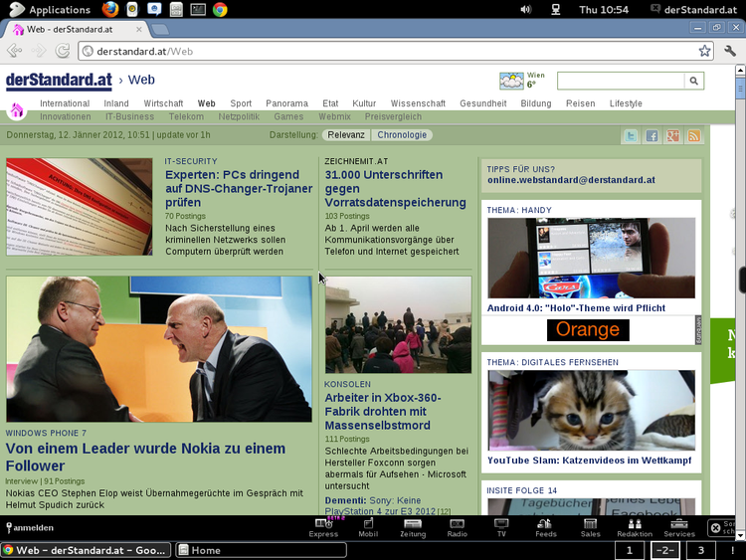The image size is (746, 560).
Task: Click the pink home icon in navigation
Action: (17, 110)
